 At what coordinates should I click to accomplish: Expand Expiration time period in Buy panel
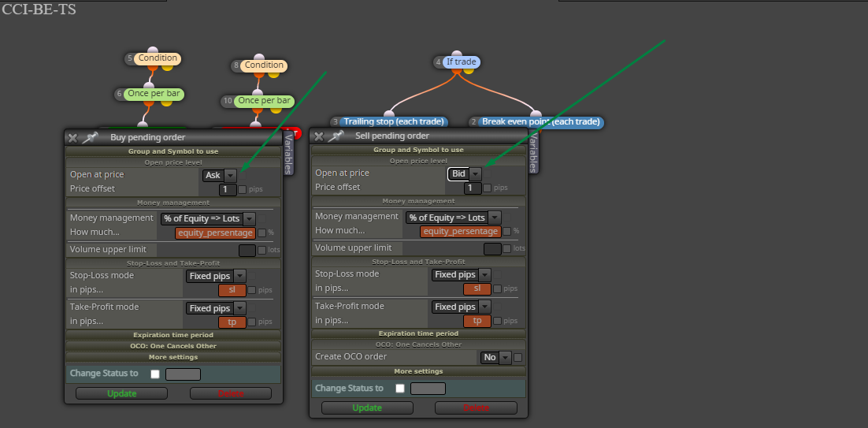tap(173, 335)
